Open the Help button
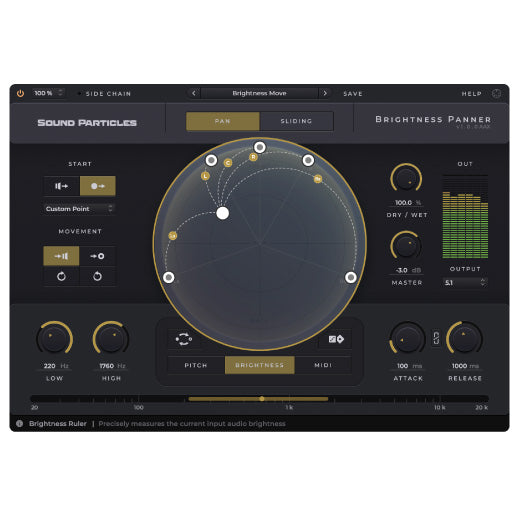519x519 pixels. 471,94
